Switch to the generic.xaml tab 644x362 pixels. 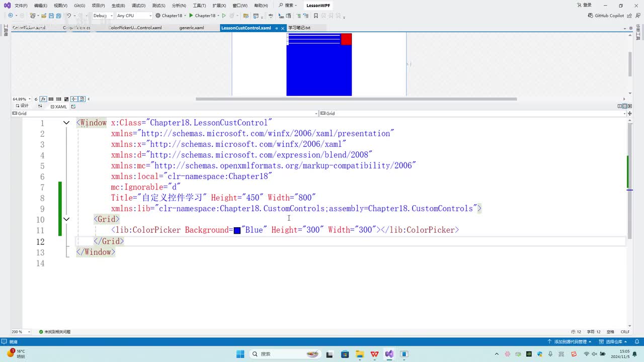coord(192,28)
